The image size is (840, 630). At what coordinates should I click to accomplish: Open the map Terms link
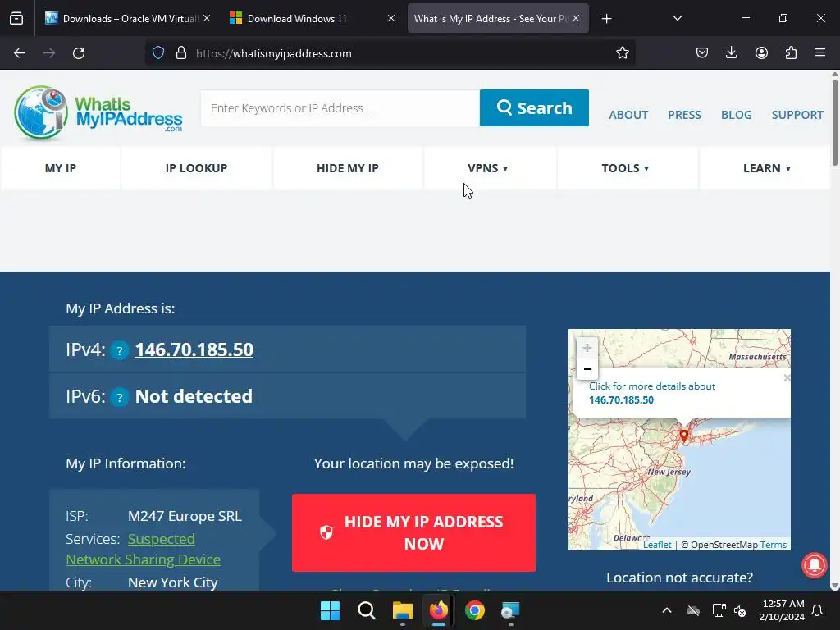pos(773,545)
